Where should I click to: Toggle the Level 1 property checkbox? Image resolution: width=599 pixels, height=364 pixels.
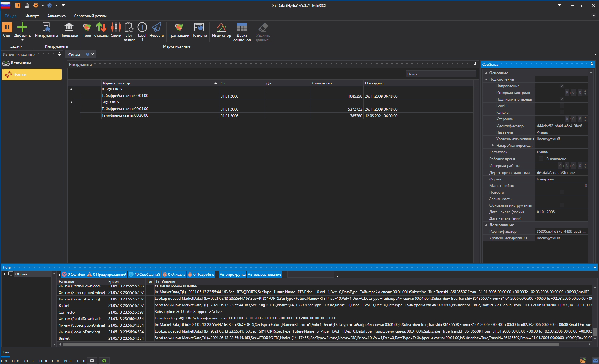point(562,106)
